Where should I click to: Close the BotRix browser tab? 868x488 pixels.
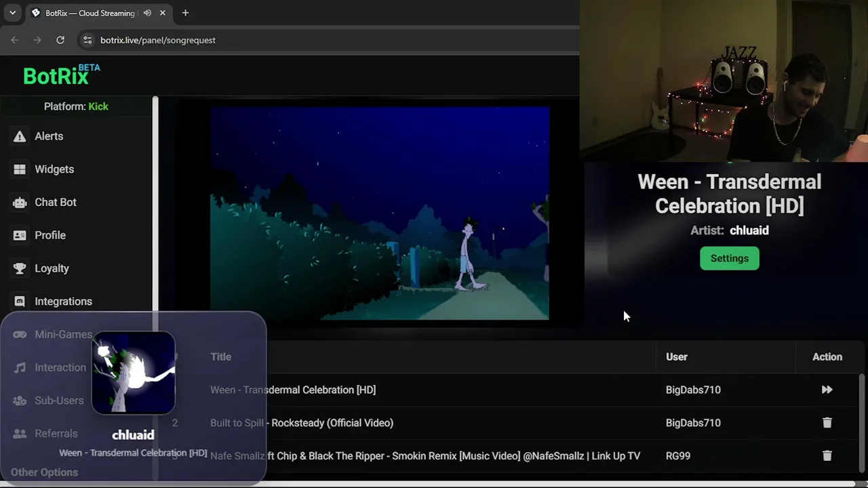pyautogui.click(x=163, y=13)
